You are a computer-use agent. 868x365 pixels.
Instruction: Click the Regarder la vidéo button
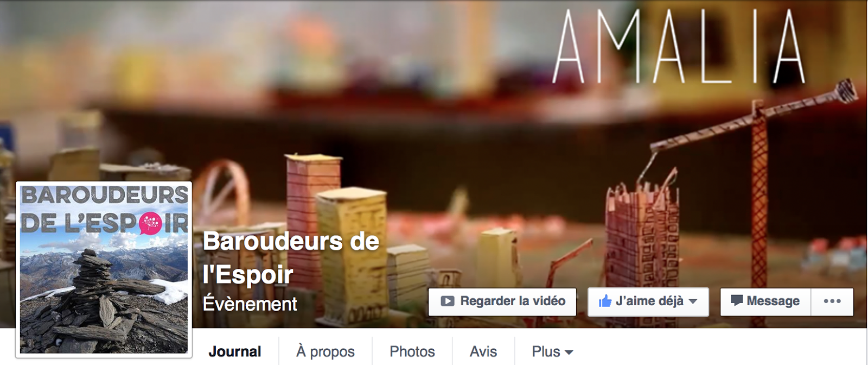502,301
